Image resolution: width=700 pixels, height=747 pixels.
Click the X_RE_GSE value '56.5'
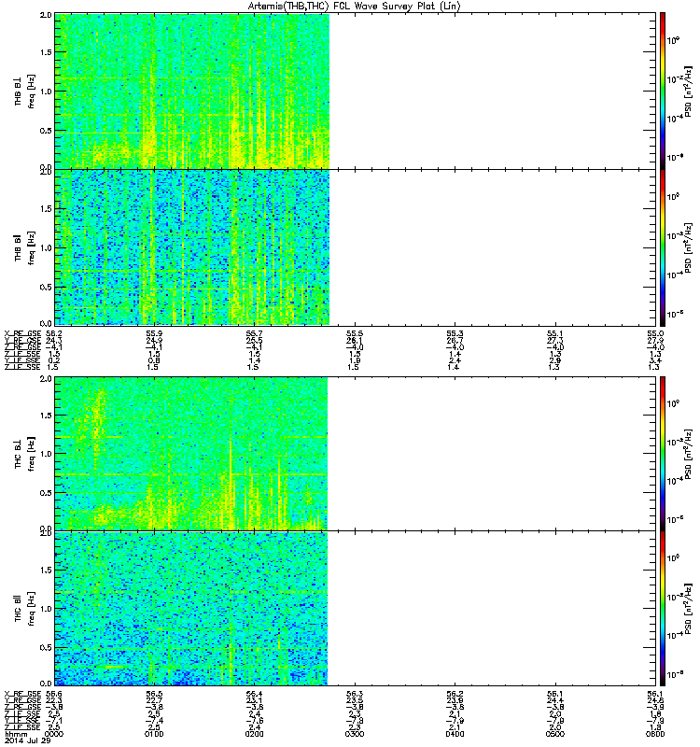tap(154, 694)
